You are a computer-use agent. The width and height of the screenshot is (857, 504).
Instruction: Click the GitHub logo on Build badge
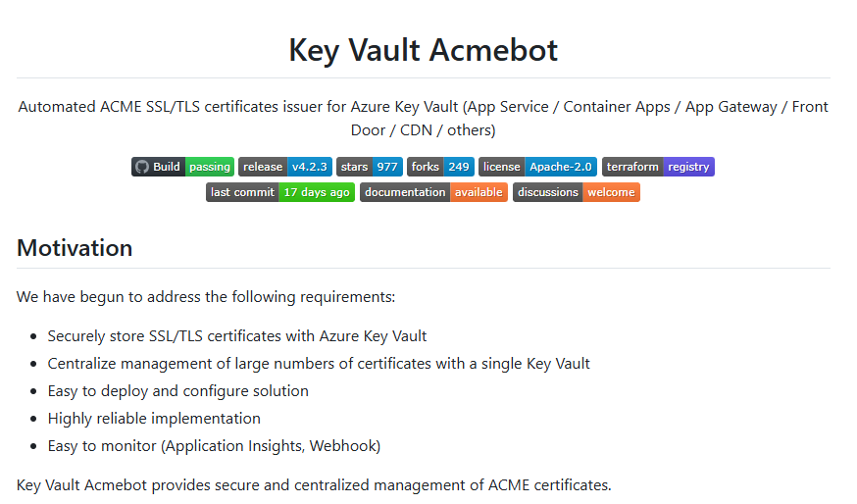(x=142, y=167)
